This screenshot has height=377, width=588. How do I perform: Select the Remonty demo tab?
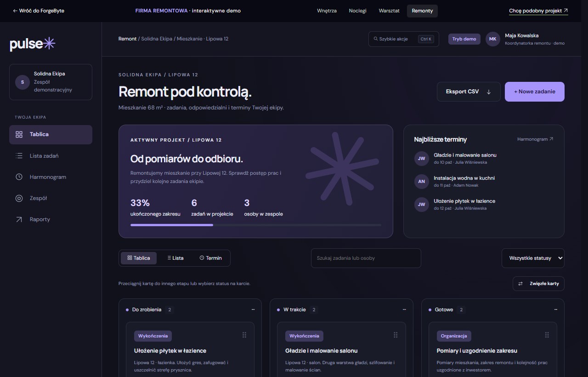point(422,11)
